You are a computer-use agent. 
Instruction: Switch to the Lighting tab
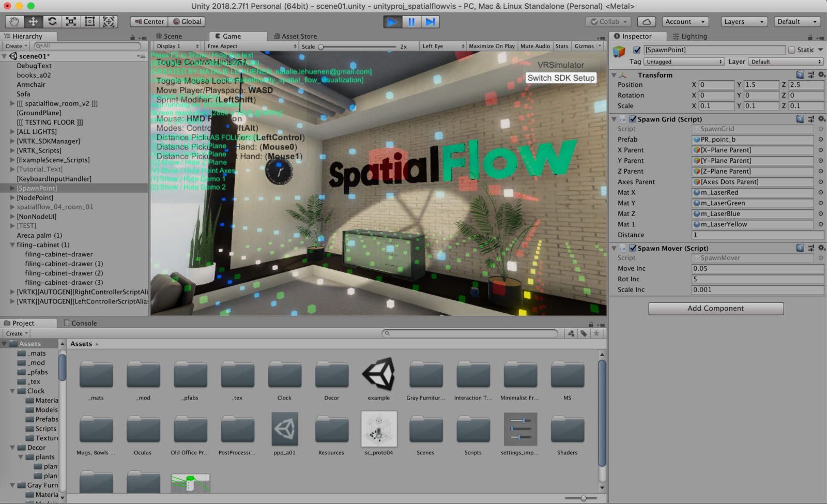[x=690, y=36]
